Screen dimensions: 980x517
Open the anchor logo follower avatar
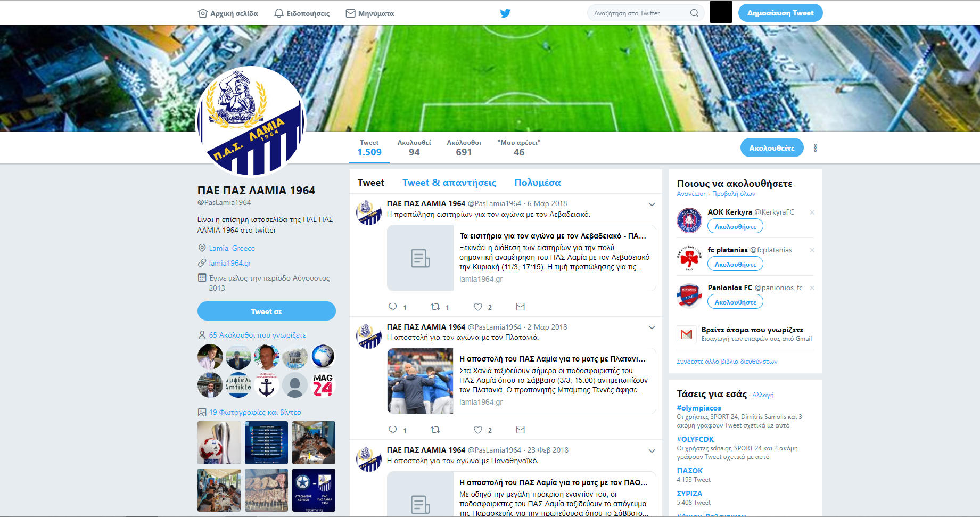[x=267, y=385]
